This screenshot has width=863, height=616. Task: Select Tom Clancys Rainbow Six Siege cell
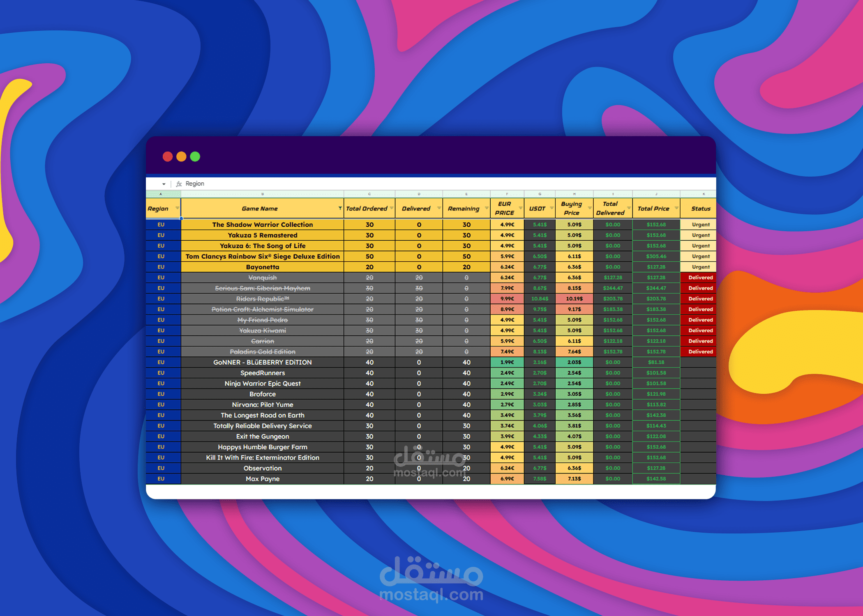tap(263, 256)
